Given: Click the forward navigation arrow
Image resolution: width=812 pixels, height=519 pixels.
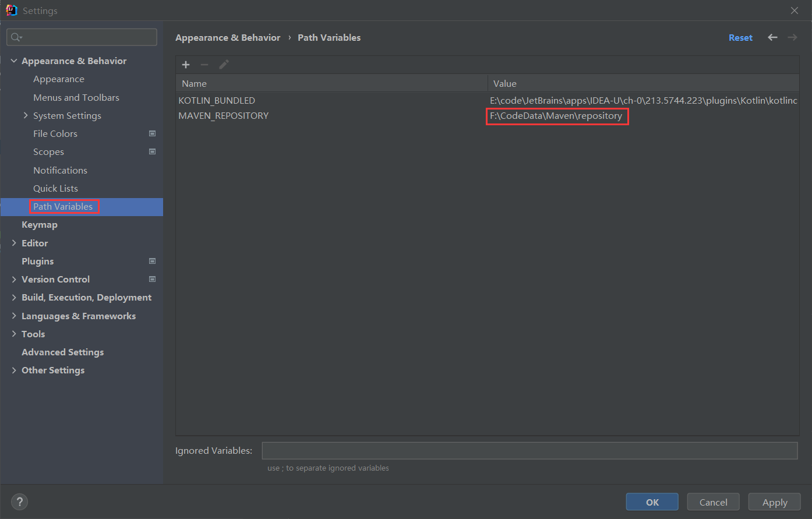Looking at the screenshot, I should [x=792, y=37].
